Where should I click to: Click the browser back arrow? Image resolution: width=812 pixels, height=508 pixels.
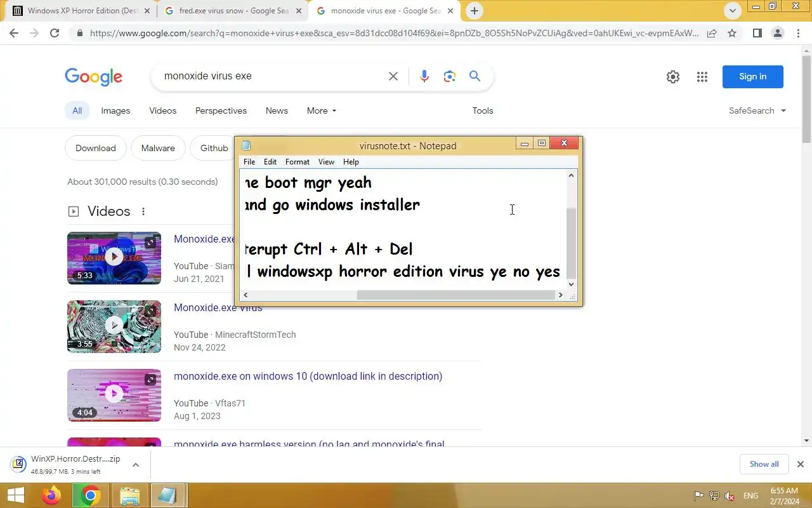(14, 33)
